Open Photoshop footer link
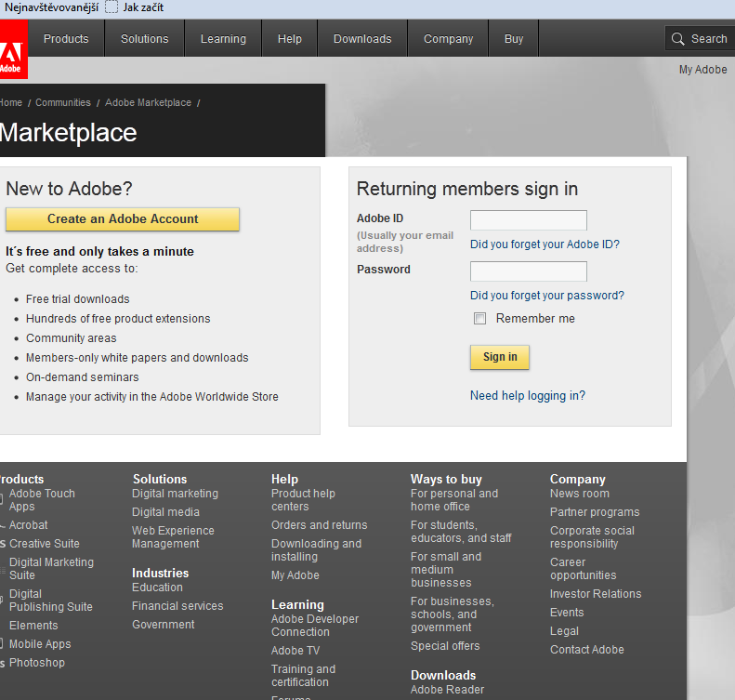This screenshot has width=735, height=700. coord(37,663)
